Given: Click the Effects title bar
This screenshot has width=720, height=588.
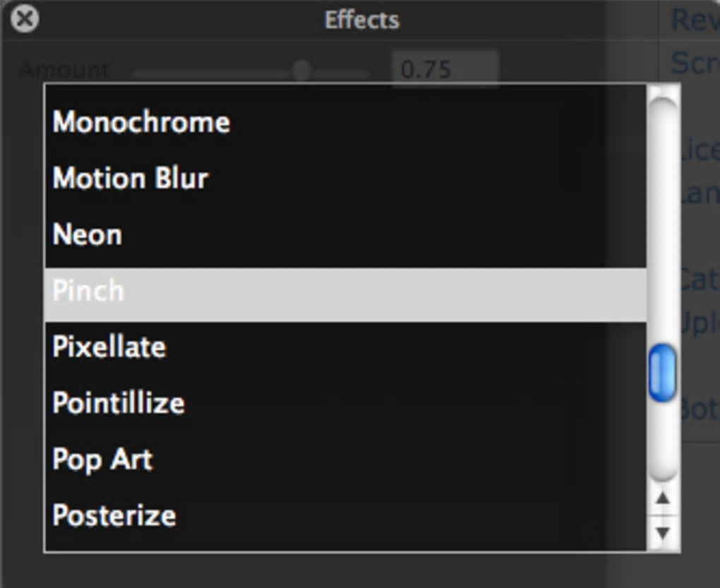Looking at the screenshot, I should (x=361, y=19).
